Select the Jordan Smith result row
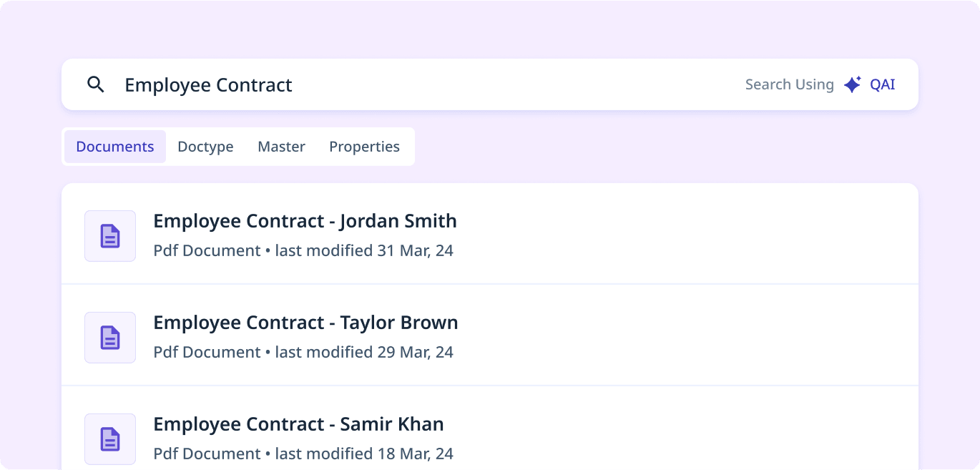The image size is (980, 470). coord(490,234)
